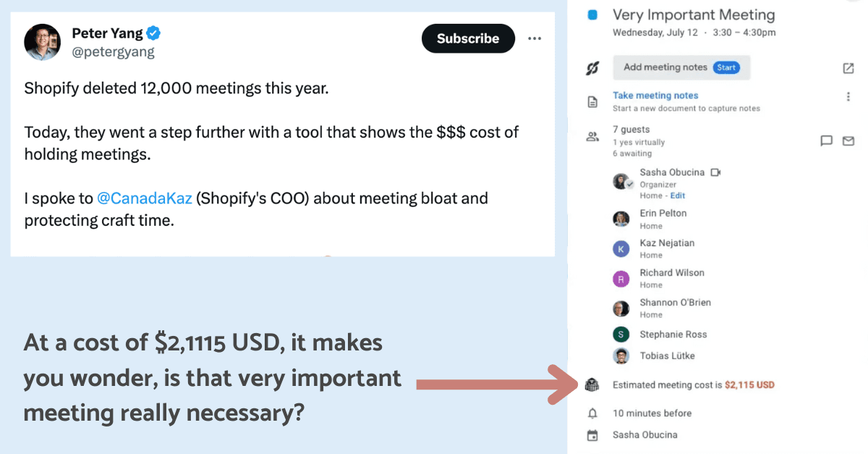Click Add meeting notes button

pos(681,67)
